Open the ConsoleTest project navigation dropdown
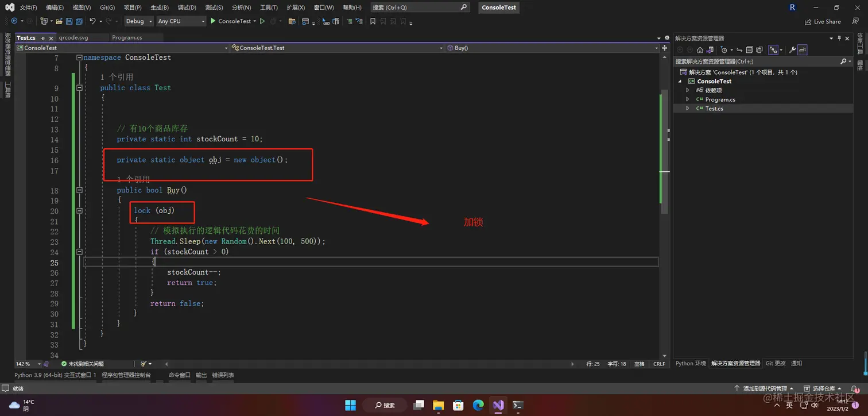 122,48
